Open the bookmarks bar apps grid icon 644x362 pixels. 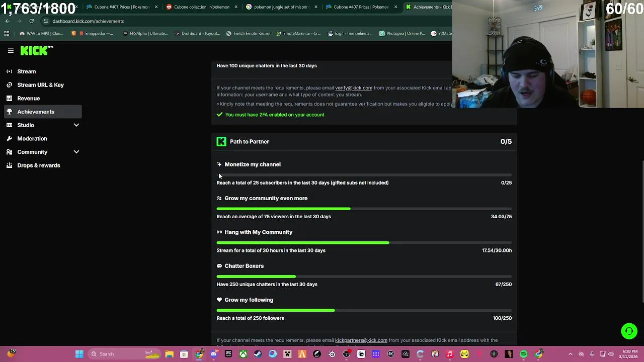[x=7, y=34]
